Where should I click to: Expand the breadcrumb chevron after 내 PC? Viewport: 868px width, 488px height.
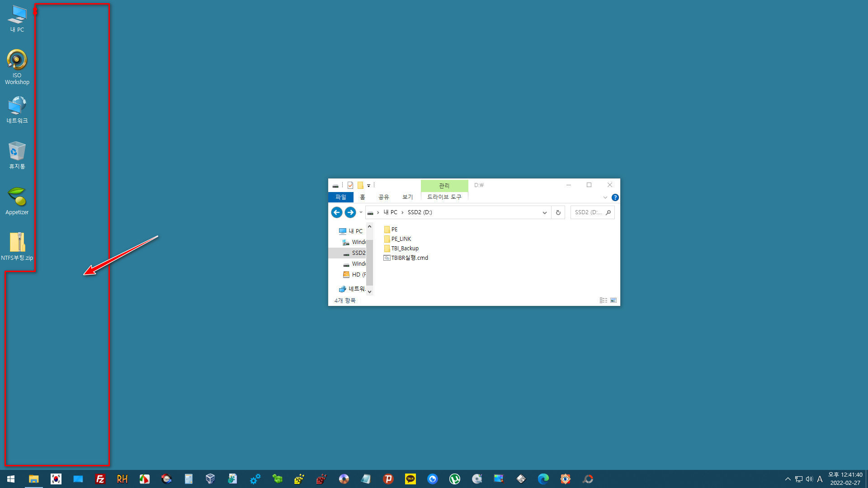coord(402,212)
